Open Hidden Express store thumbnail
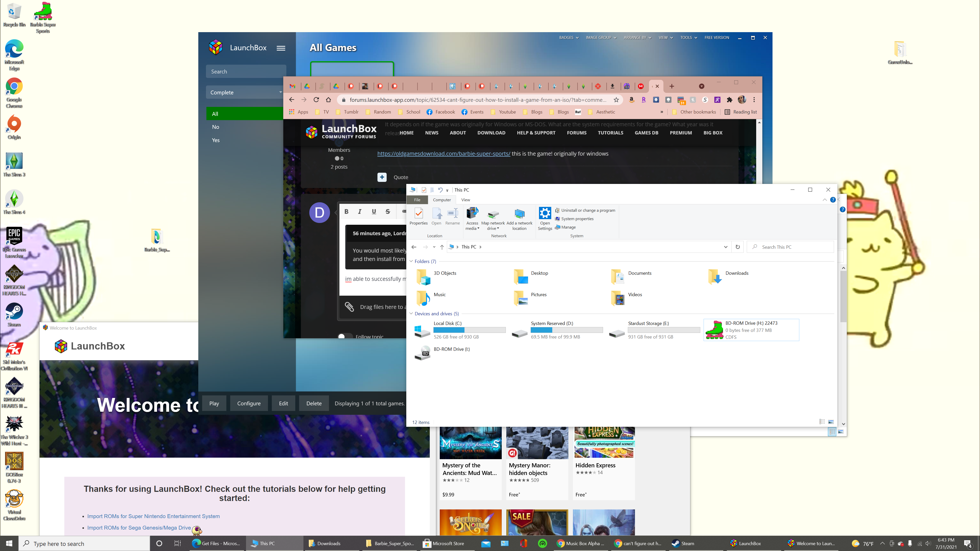This screenshot has height=551, width=980. tap(604, 443)
